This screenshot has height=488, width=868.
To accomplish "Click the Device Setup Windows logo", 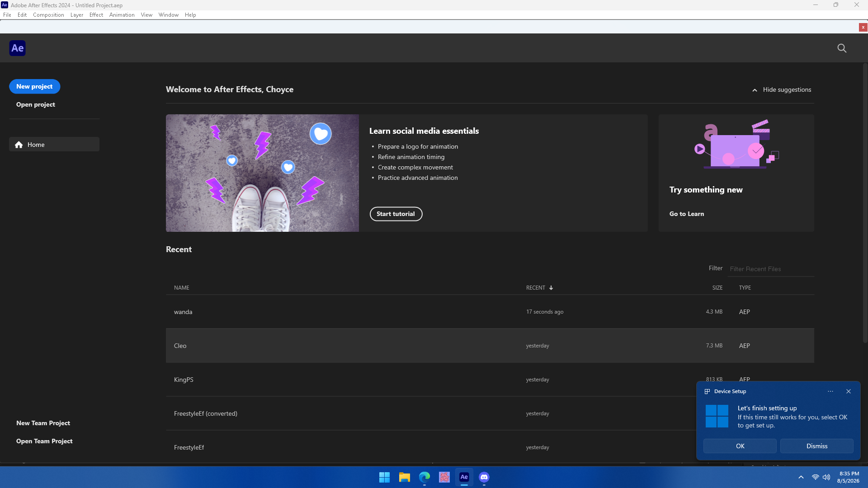I will click(x=717, y=416).
